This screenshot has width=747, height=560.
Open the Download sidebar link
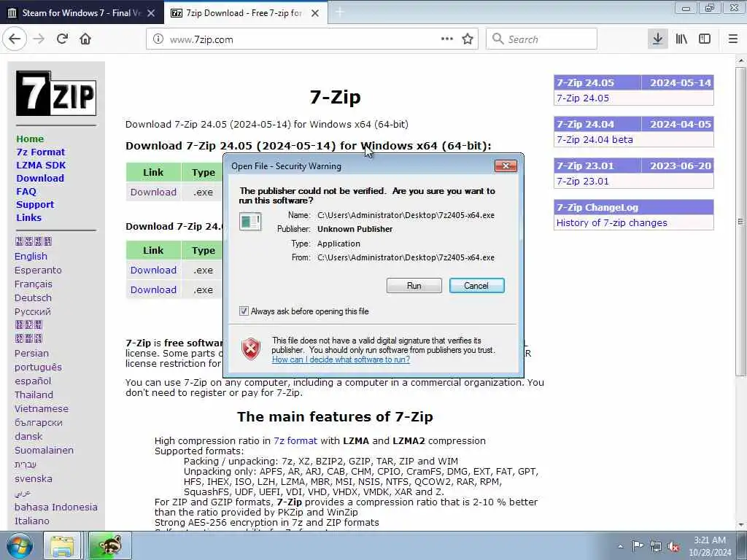(40, 178)
